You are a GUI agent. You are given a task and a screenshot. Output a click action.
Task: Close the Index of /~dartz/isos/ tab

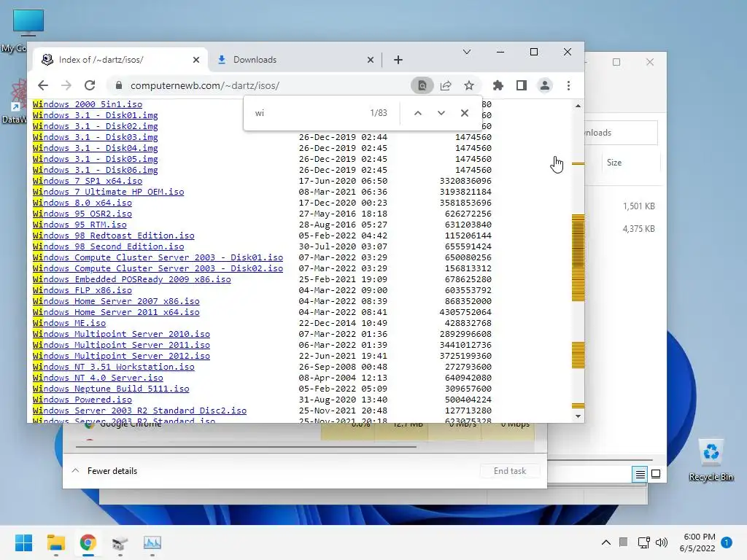196,60
